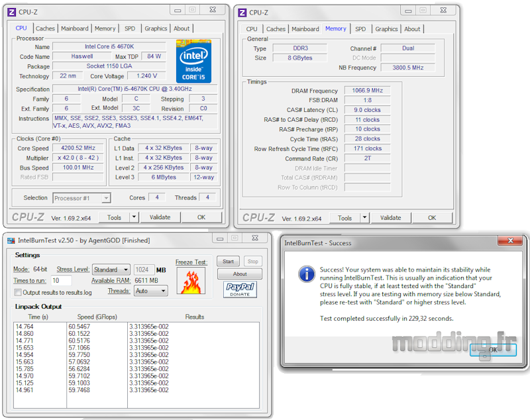Click the Bus Speed 100.01 MHz value

[78, 168]
